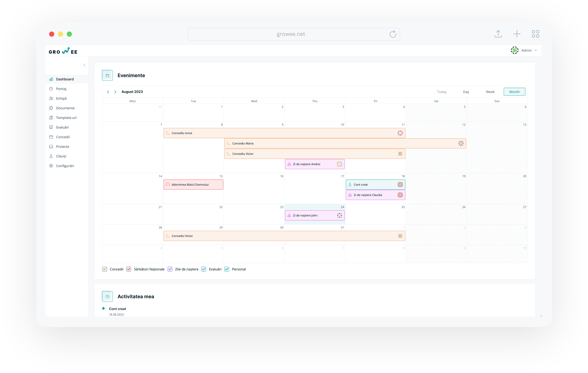Viewport: 588px width, 373px height.
Task: Click the Growee logo
Action: point(63,51)
